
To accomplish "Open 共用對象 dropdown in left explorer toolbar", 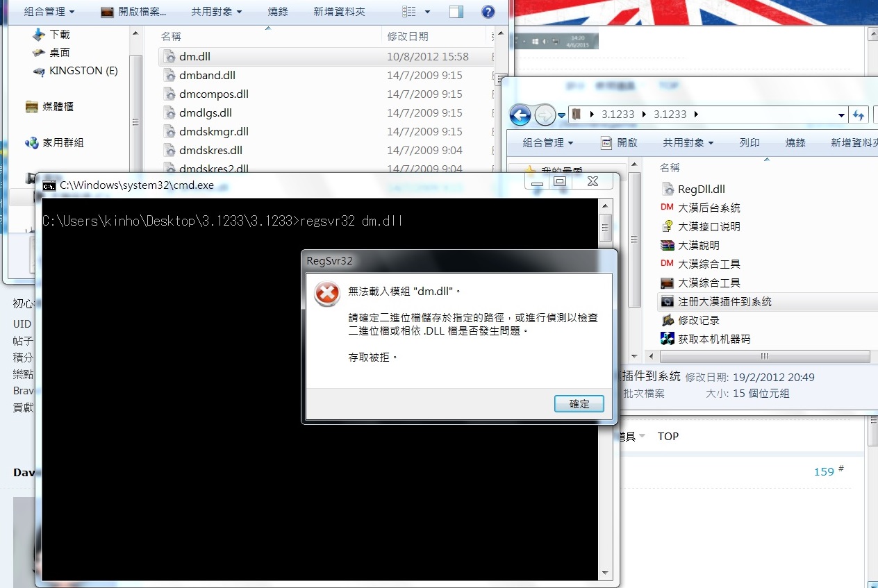I will [217, 12].
